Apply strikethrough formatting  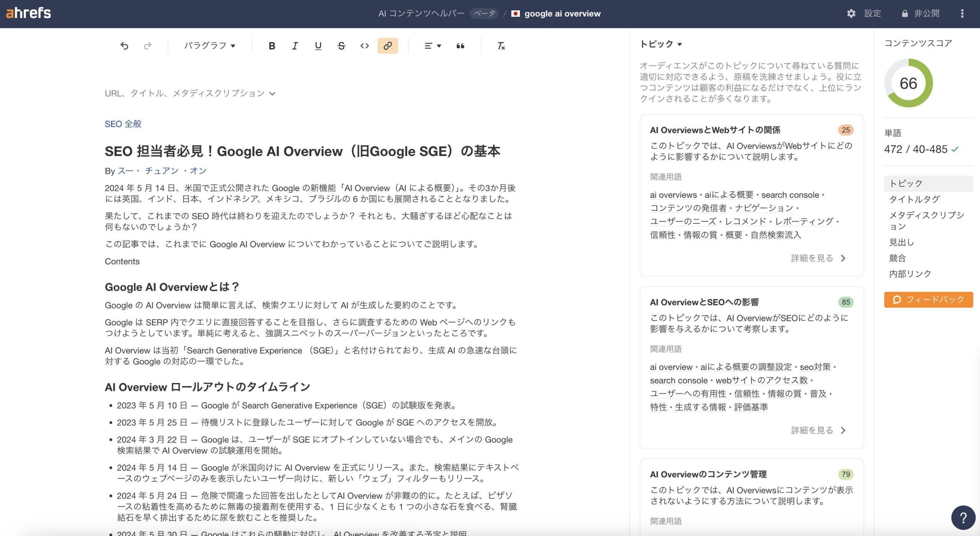(x=341, y=46)
